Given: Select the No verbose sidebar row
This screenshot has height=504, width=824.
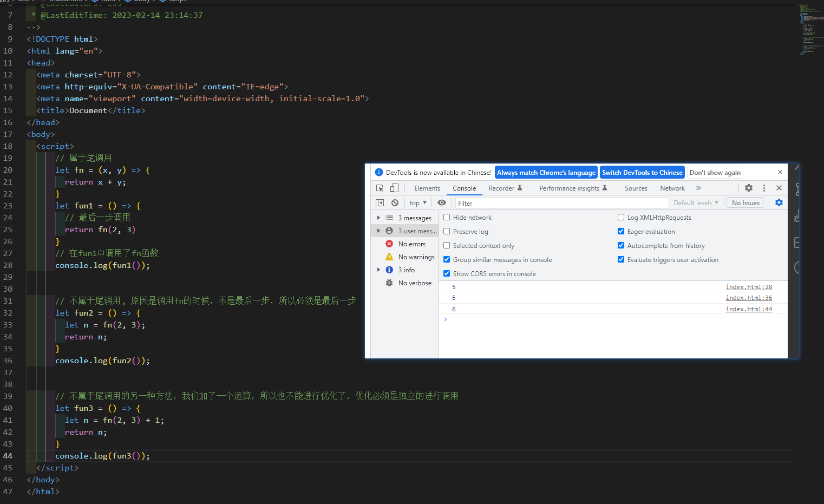Looking at the screenshot, I should (x=405, y=283).
